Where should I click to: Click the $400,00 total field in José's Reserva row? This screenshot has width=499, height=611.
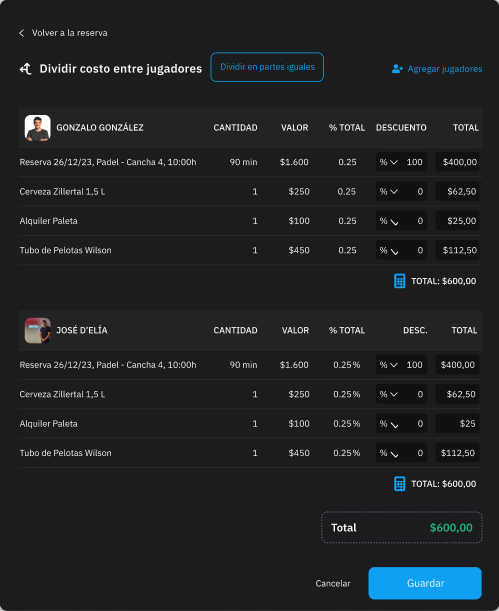pos(457,365)
